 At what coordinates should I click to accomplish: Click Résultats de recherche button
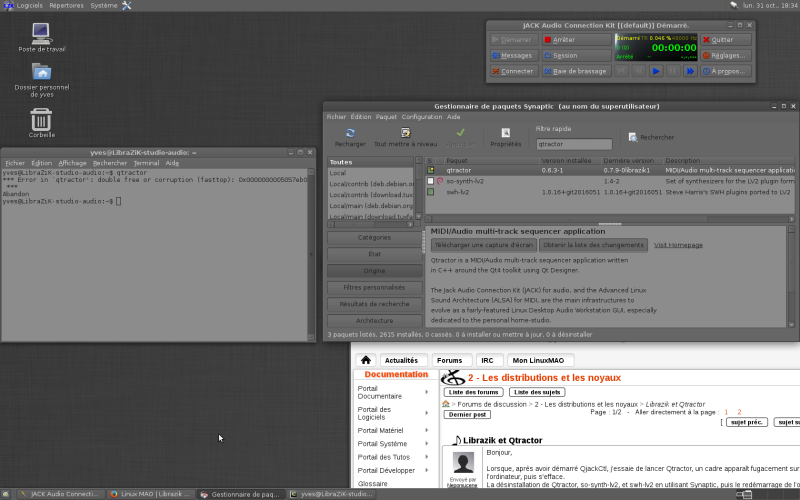point(374,304)
